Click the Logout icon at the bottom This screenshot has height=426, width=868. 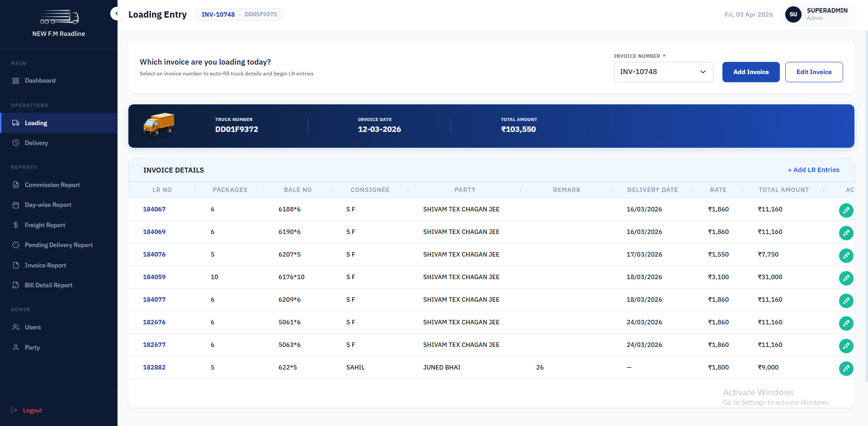pos(14,410)
